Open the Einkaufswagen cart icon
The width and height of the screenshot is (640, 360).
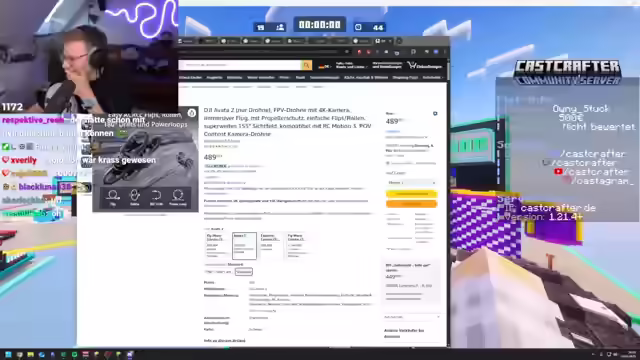(424, 65)
